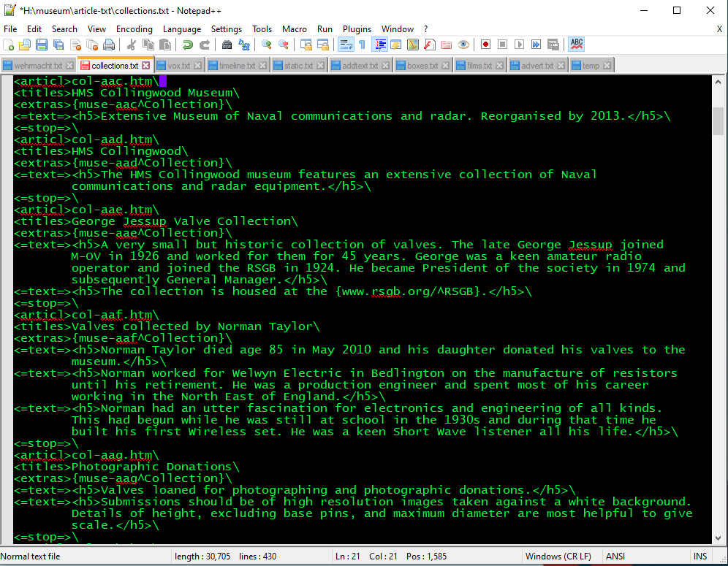Click Windows (CR LF) in status bar
The width and height of the screenshot is (728, 566).
pyautogui.click(x=558, y=557)
